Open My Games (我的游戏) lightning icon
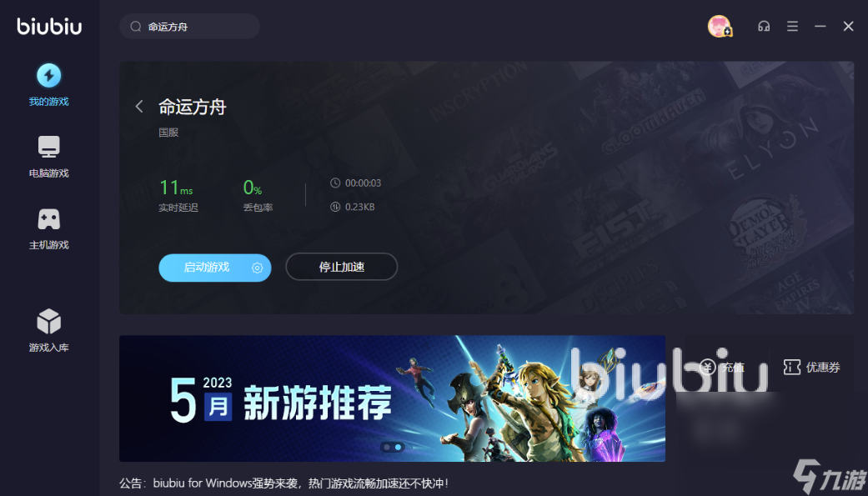 [x=48, y=76]
